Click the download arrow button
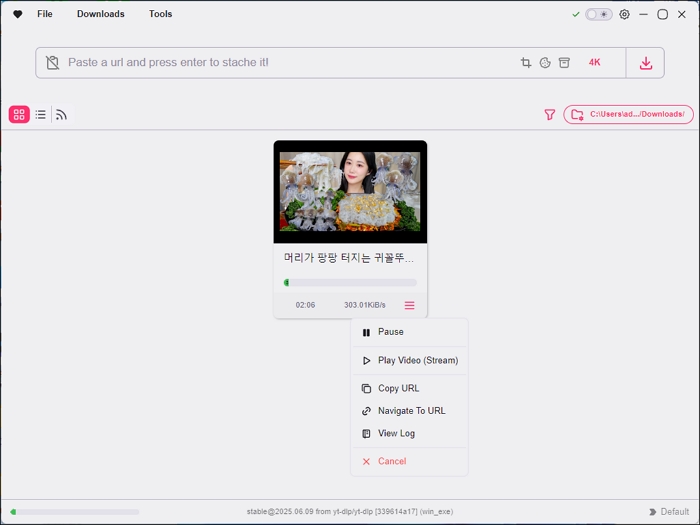700x525 pixels. pos(646,63)
